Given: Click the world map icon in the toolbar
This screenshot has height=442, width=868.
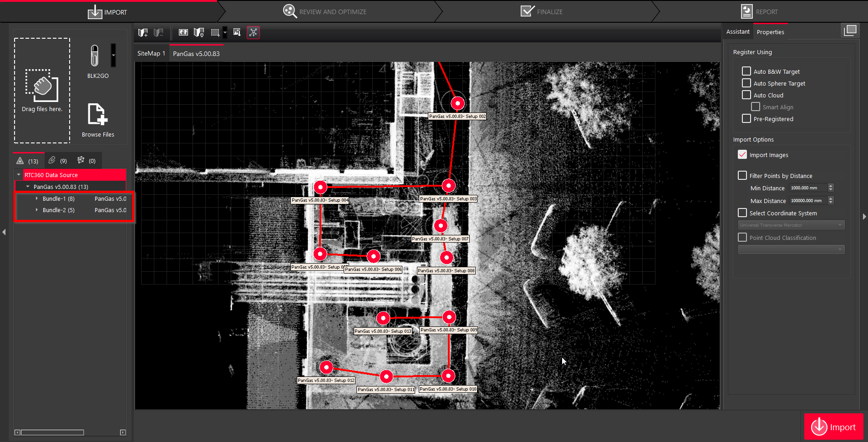Looking at the screenshot, I should pos(183,32).
